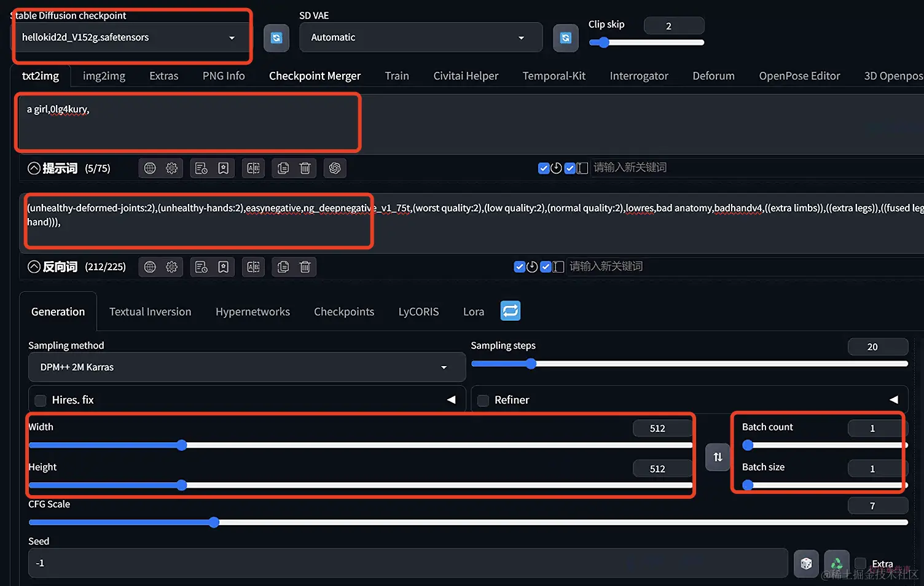Open the Train tab
This screenshot has width=924, height=586.
pos(397,76)
